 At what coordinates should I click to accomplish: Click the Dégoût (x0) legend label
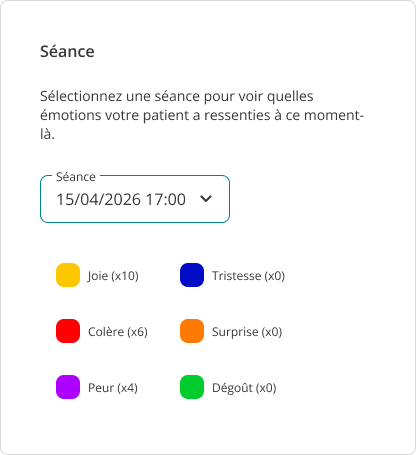tap(244, 388)
